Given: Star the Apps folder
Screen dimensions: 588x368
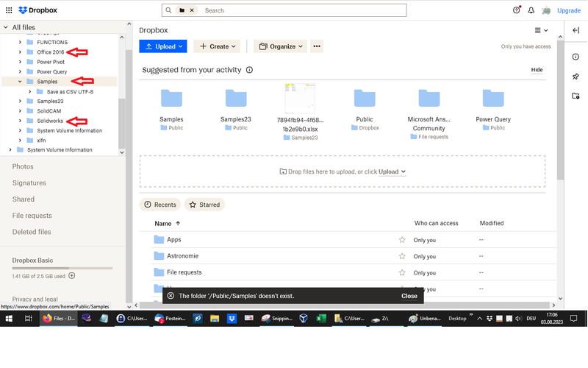Looking at the screenshot, I should click(402, 240).
